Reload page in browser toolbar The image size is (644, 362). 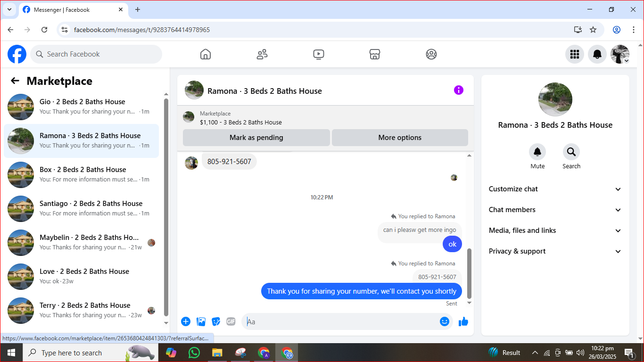click(44, 30)
